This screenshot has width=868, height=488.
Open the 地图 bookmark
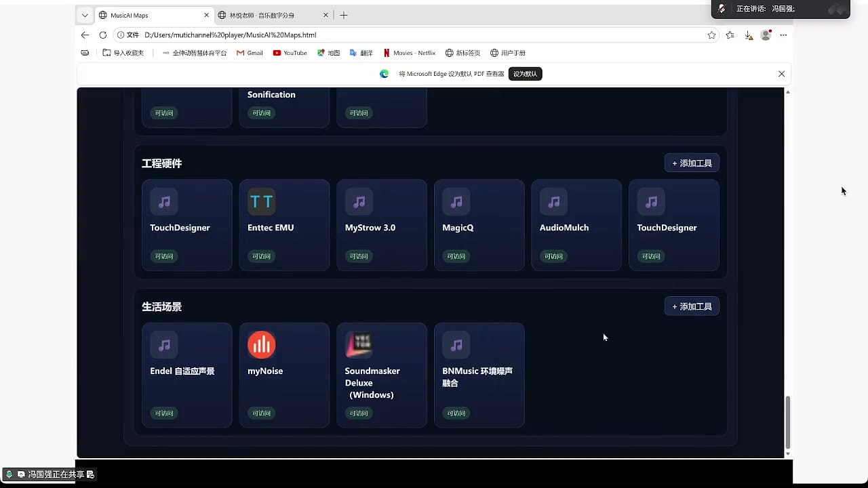click(x=329, y=53)
